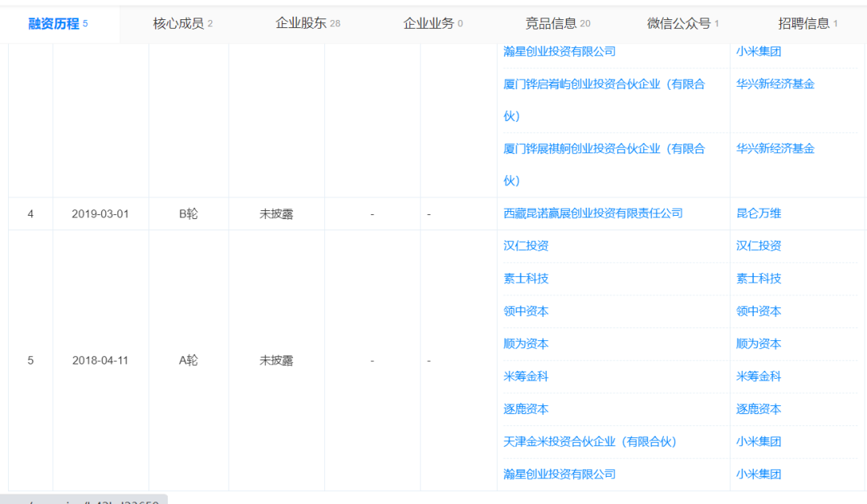Click row number 5 in the table
The width and height of the screenshot is (867, 504).
pos(31,360)
